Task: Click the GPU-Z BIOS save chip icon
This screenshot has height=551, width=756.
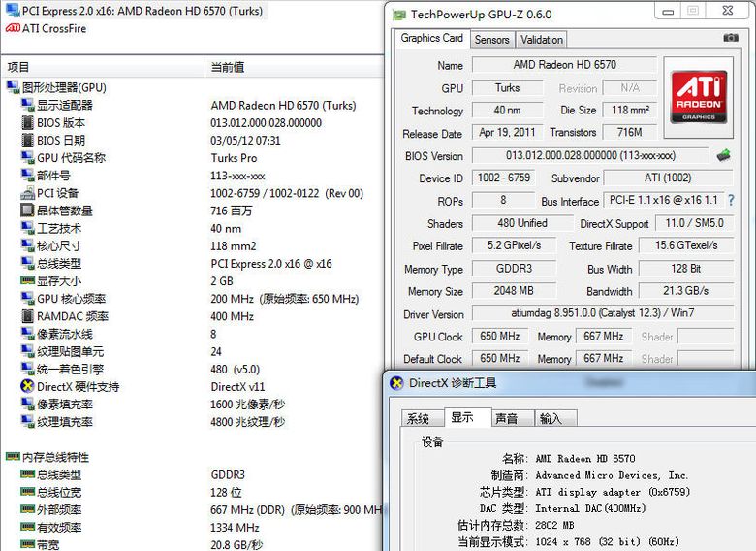Action: pyautogui.click(x=723, y=155)
